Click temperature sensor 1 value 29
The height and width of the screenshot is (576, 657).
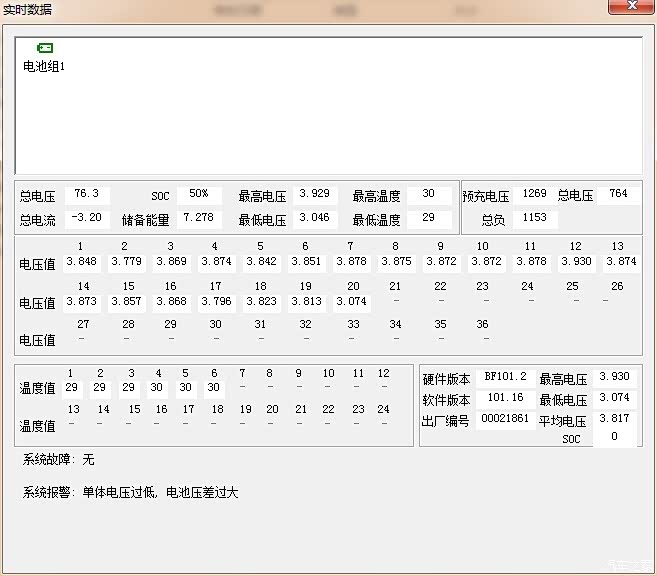pyautogui.click(x=72, y=388)
